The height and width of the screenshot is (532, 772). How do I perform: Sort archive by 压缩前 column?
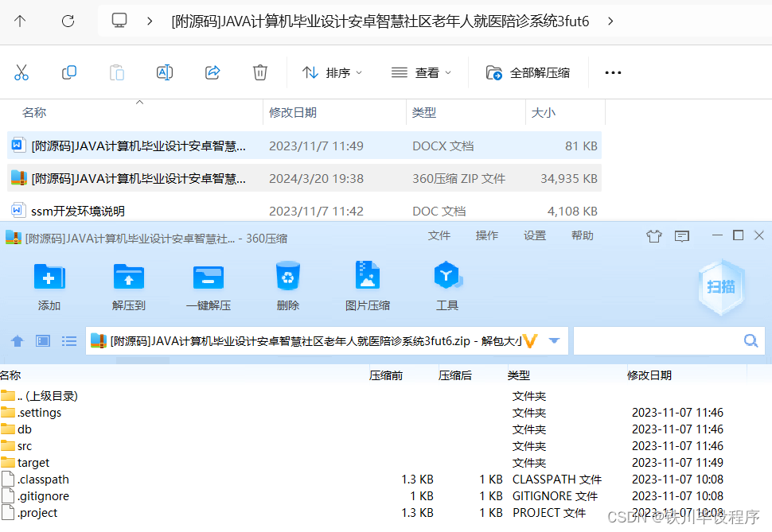[x=386, y=375]
